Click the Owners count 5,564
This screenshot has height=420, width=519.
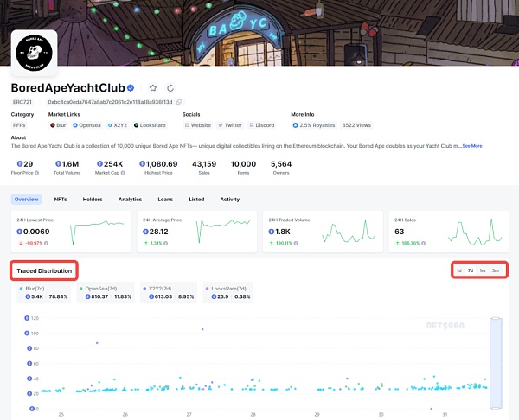point(281,164)
